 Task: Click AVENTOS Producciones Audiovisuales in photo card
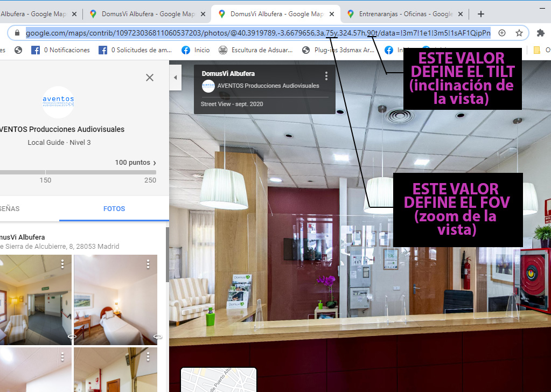point(268,86)
